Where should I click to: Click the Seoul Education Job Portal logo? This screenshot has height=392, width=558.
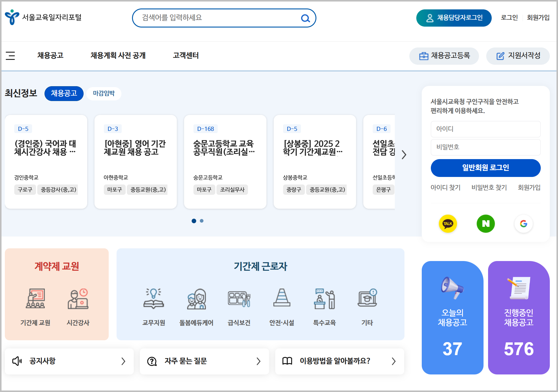tap(43, 17)
